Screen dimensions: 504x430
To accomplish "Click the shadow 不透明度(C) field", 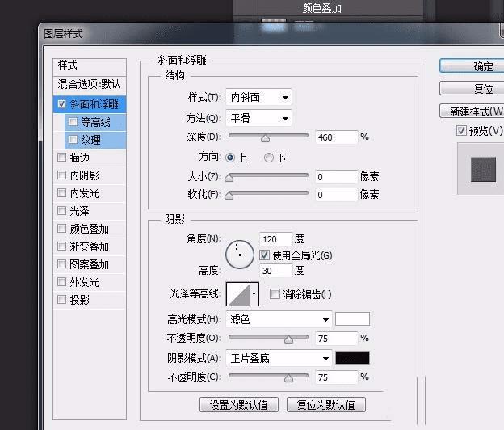I will coord(337,377).
